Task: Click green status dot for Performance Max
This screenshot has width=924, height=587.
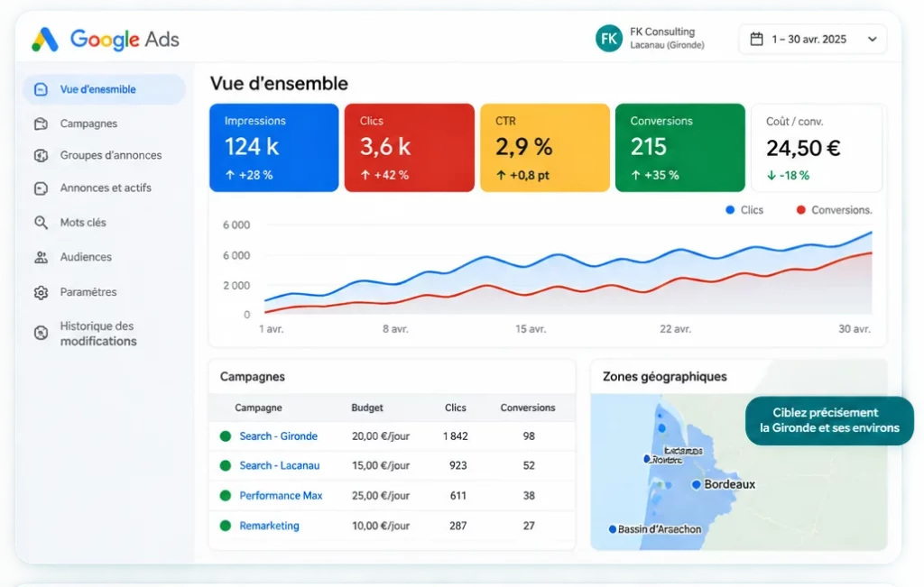Action: pos(225,496)
